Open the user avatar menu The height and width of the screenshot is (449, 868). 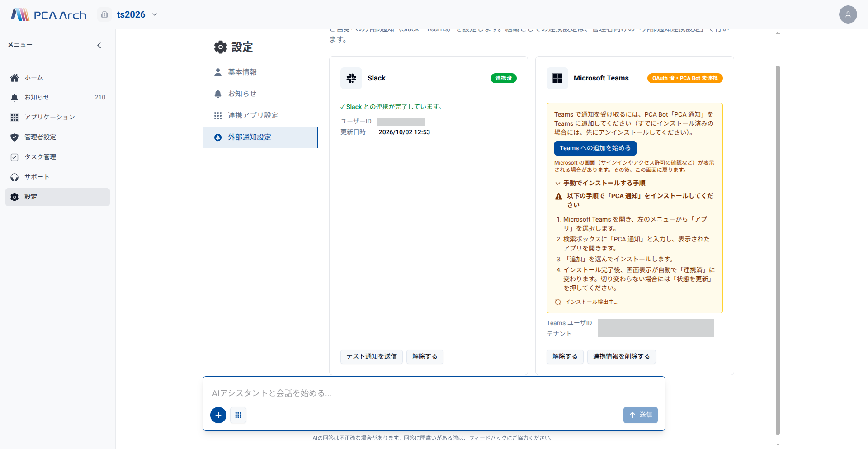pos(848,14)
